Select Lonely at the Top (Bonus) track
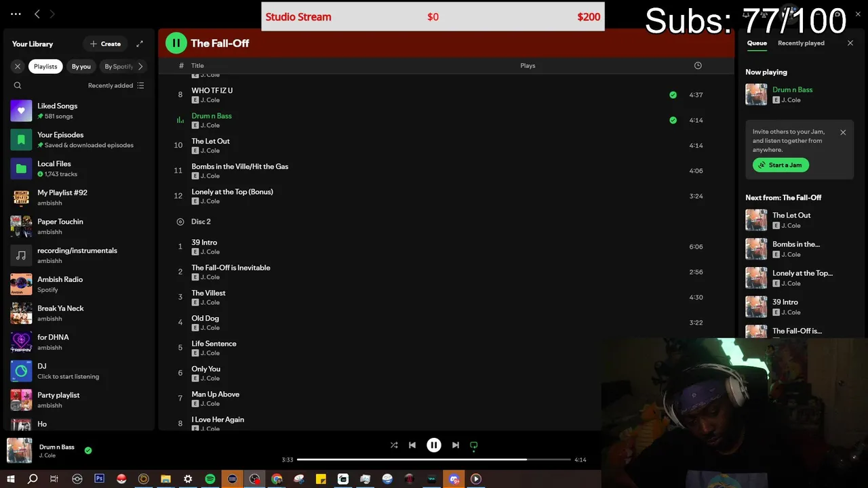Viewport: 868px width, 488px height. pos(446,196)
